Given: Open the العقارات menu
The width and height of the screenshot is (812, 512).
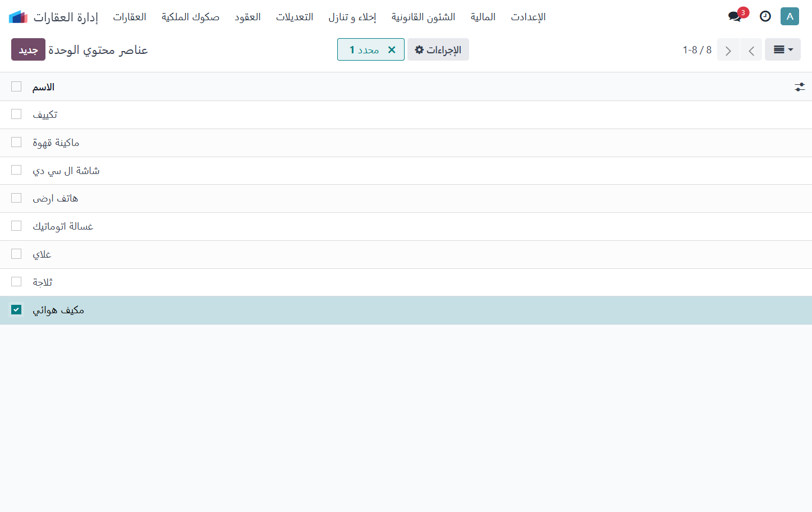Looking at the screenshot, I should tap(130, 17).
